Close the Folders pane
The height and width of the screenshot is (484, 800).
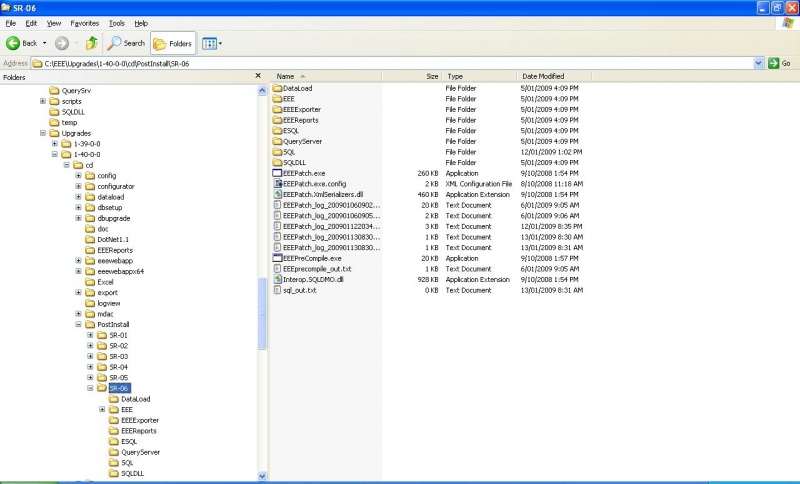(x=258, y=76)
